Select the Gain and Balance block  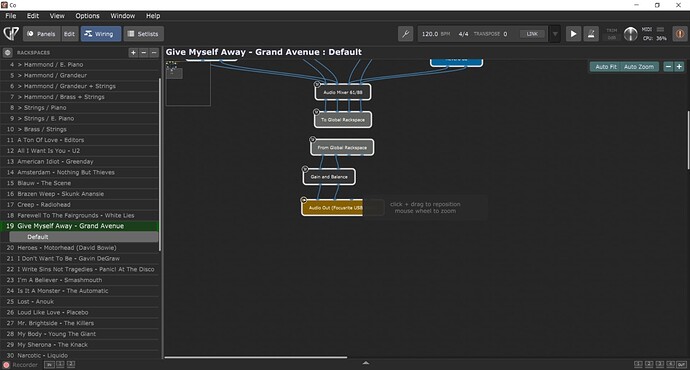click(329, 177)
